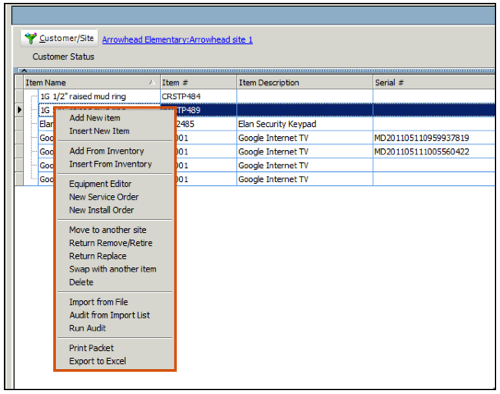The height and width of the screenshot is (394, 500).
Task: Choose Insert New Item menu entry
Action: pos(99,131)
